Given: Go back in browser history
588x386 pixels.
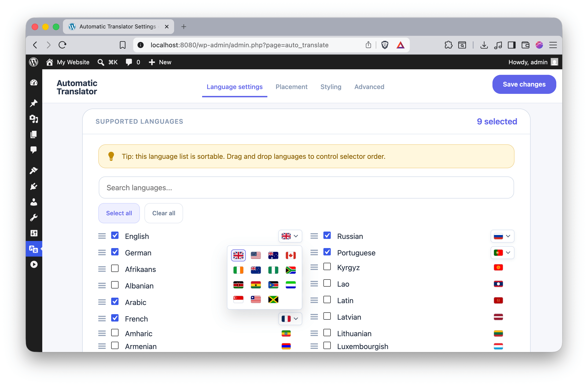Looking at the screenshot, I should (x=35, y=45).
